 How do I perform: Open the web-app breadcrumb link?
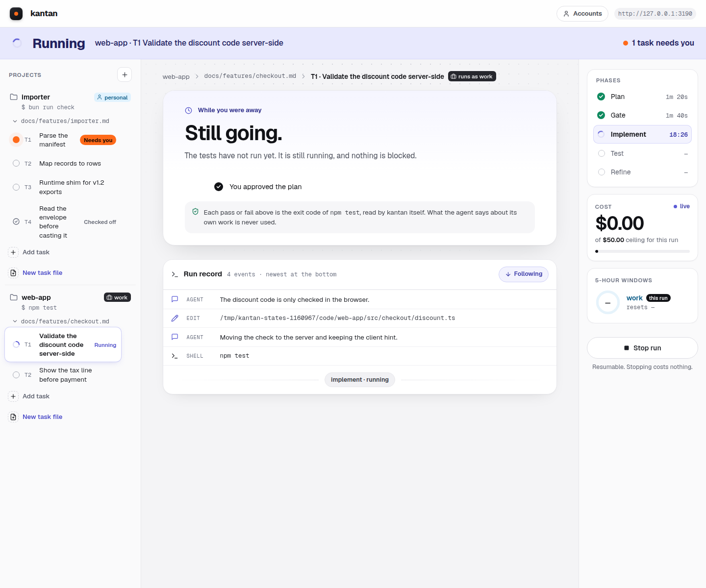176,76
